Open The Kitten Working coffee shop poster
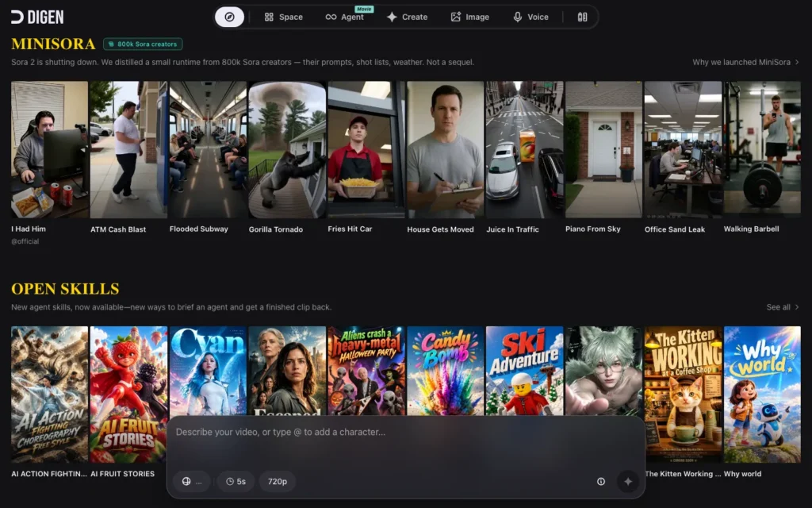Screen dimensions: 812x508 pos(683,394)
